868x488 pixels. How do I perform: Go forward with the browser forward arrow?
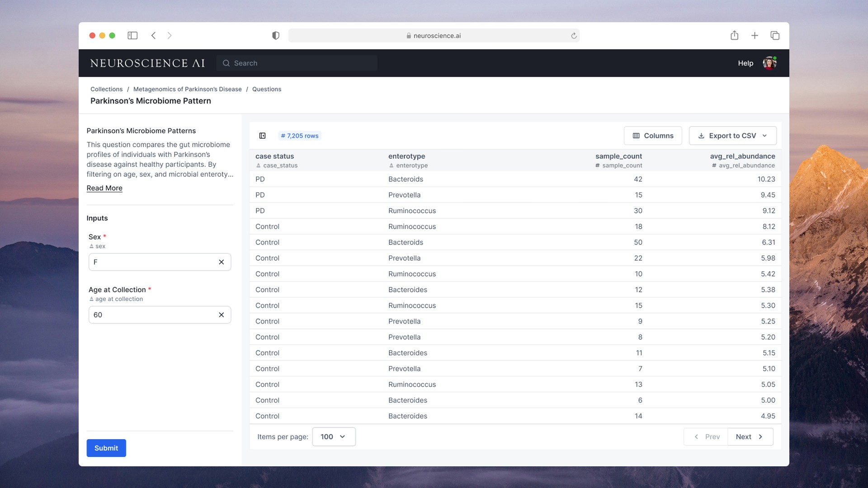(170, 35)
